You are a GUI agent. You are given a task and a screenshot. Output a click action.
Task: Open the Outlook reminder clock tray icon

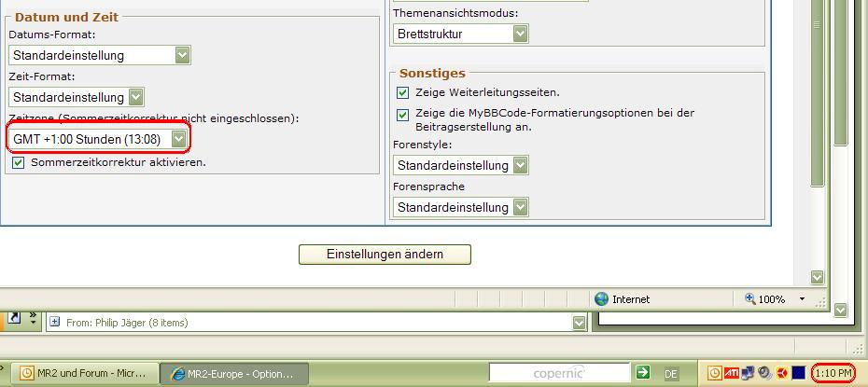click(715, 373)
